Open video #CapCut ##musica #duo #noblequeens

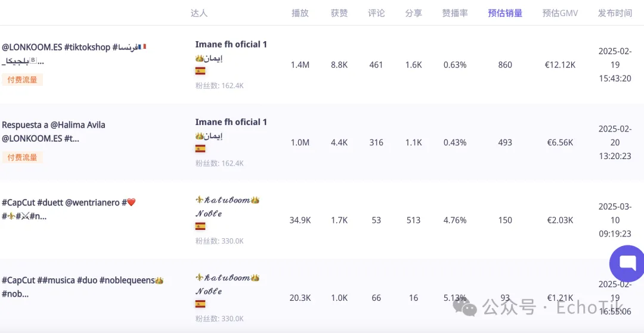pos(82,287)
